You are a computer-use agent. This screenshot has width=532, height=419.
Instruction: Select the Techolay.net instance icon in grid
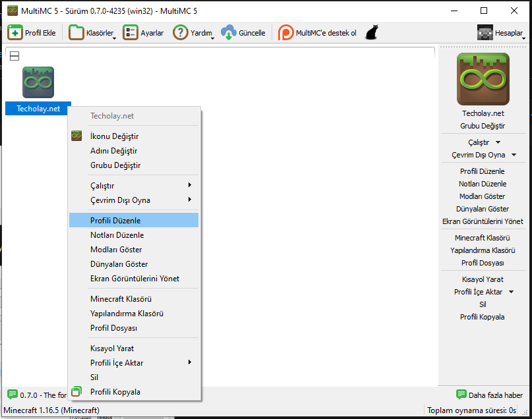pos(38,82)
